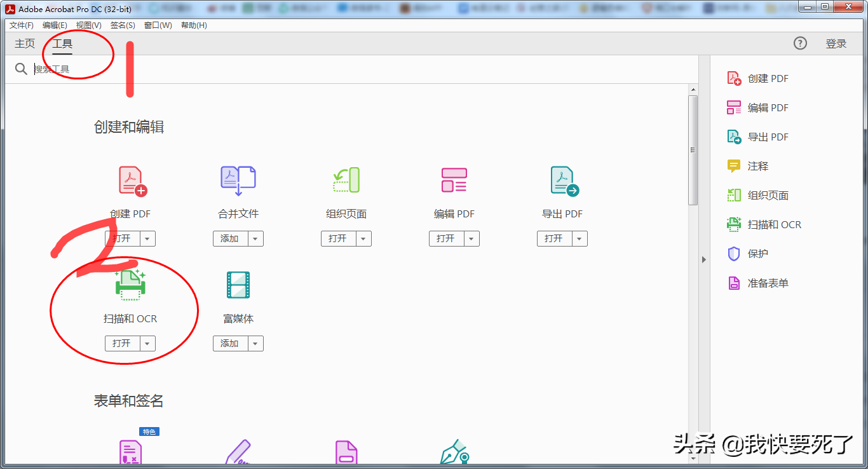Click the 创建和编辑 section heading
Screen dimensions: 868x469
129,127
